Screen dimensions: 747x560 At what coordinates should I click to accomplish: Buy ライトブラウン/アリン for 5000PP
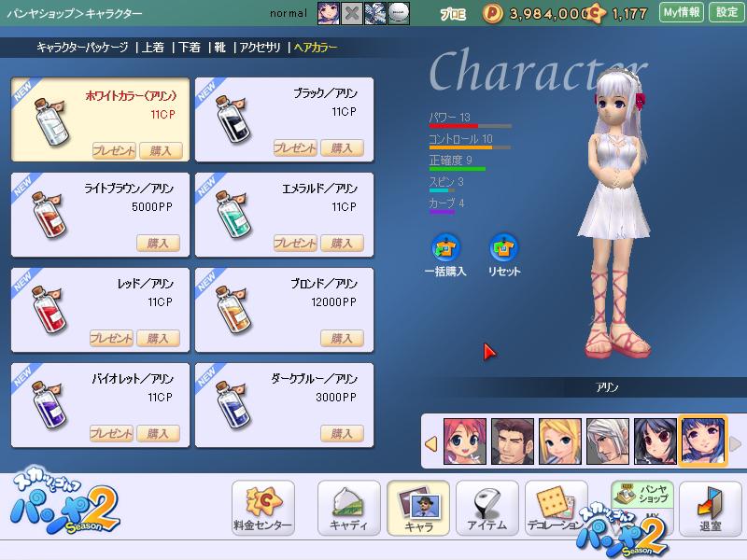[x=158, y=243]
